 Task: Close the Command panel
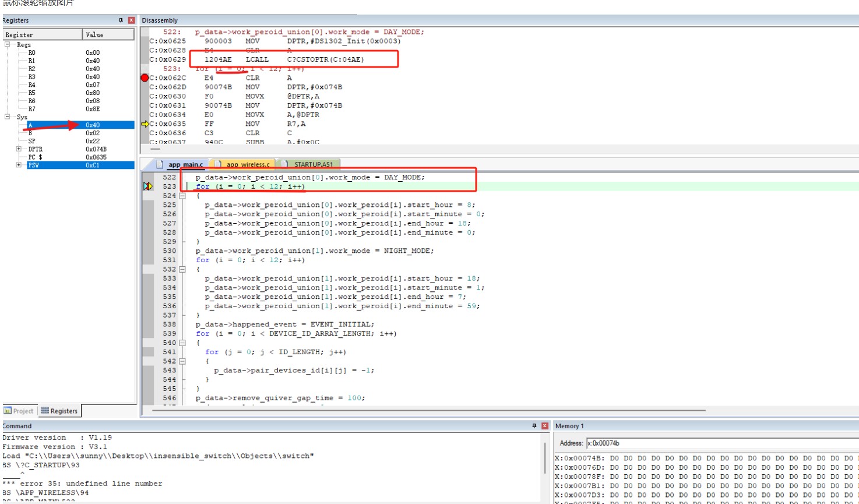tap(545, 426)
